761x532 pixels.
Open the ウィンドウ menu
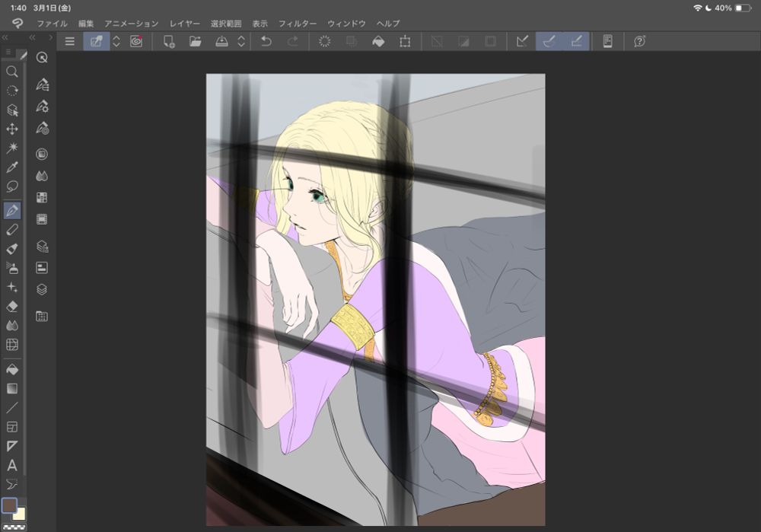[x=346, y=24]
